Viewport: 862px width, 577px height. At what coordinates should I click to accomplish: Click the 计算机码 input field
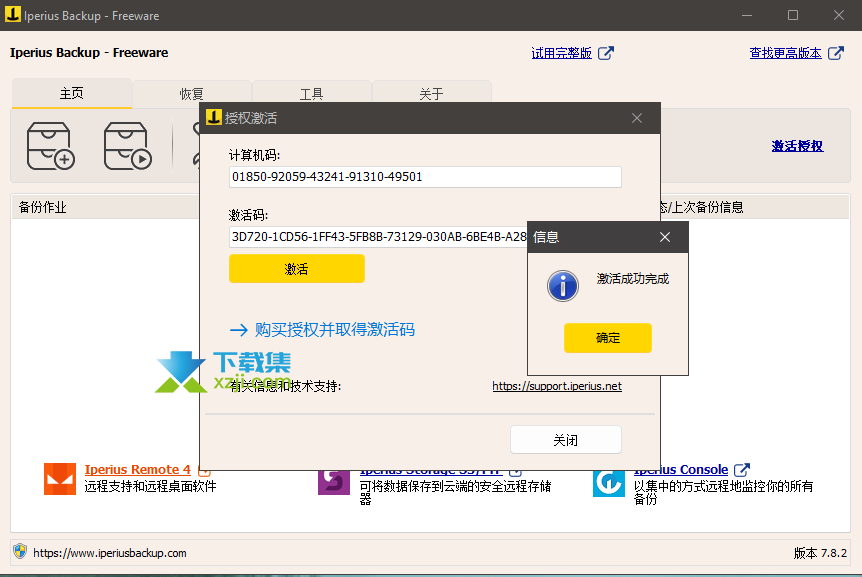[425, 177]
